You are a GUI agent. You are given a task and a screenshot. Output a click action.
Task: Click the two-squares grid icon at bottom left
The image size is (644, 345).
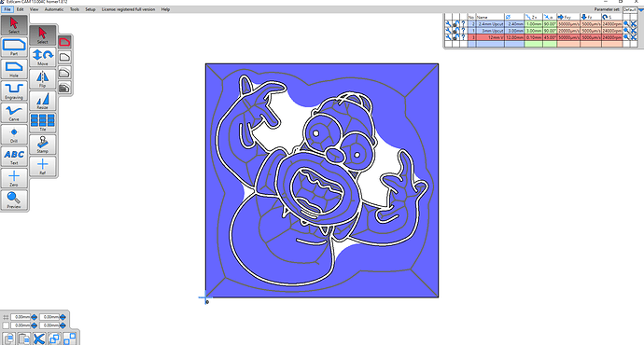(x=69, y=338)
